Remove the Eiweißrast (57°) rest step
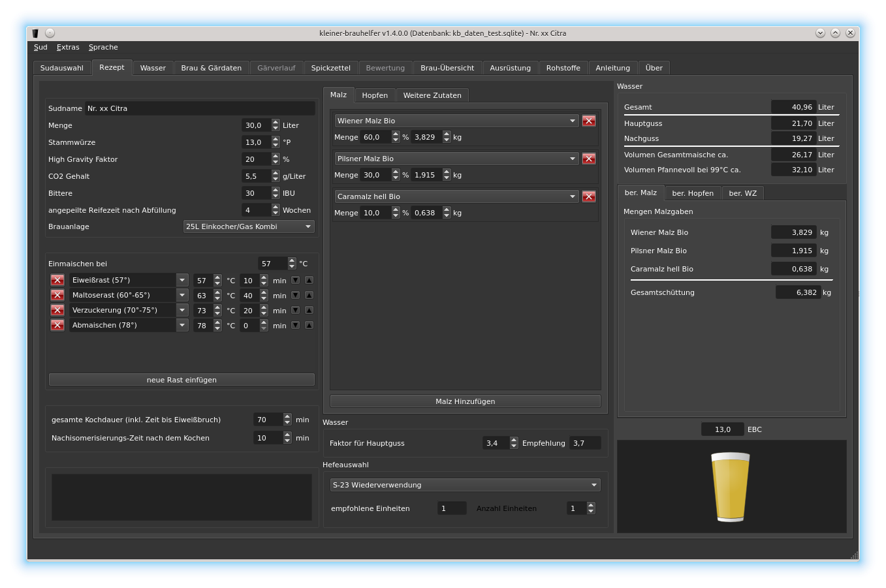Viewport: 886px width, 588px height. point(57,280)
